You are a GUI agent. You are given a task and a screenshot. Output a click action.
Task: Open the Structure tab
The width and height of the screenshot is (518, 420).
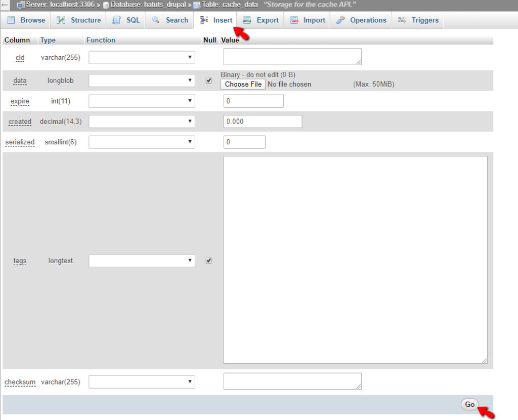(x=78, y=20)
